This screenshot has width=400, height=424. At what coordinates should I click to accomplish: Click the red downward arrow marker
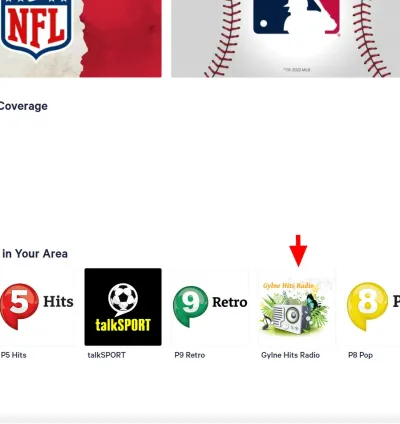tap(298, 251)
